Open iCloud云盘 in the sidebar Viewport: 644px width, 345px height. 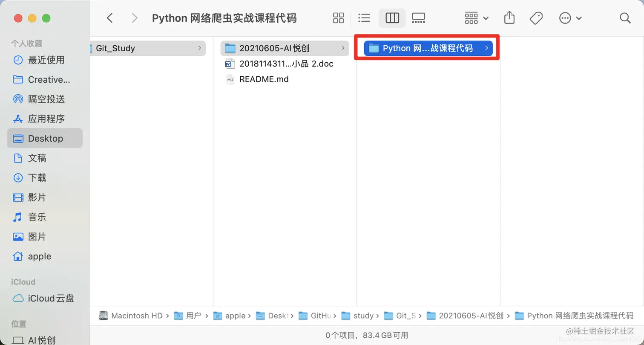pyautogui.click(x=45, y=298)
